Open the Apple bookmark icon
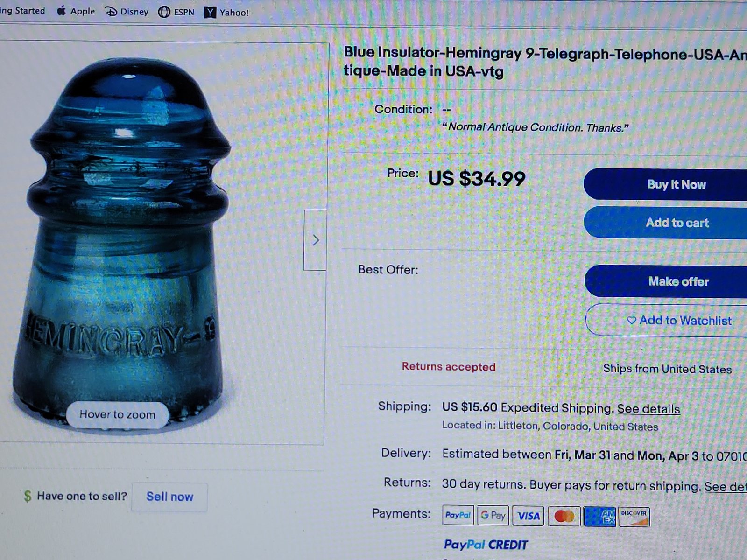This screenshot has height=560, width=747. [x=61, y=11]
